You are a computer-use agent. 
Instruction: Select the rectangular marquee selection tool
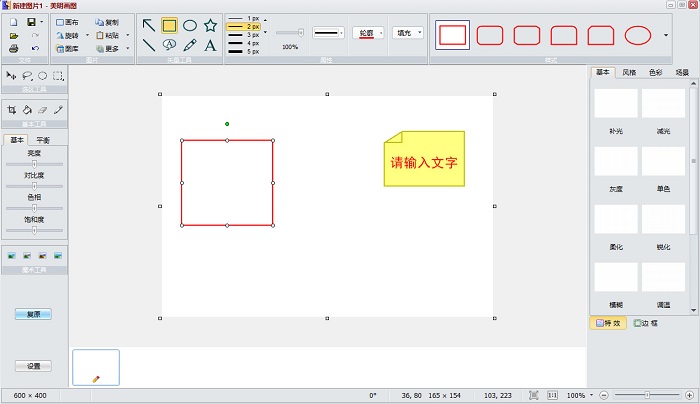58,76
